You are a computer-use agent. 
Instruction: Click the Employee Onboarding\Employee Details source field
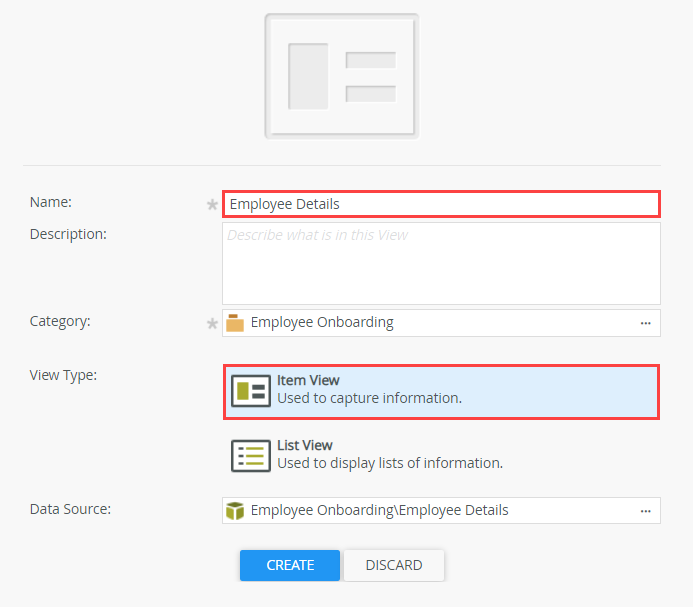[x=430, y=511]
